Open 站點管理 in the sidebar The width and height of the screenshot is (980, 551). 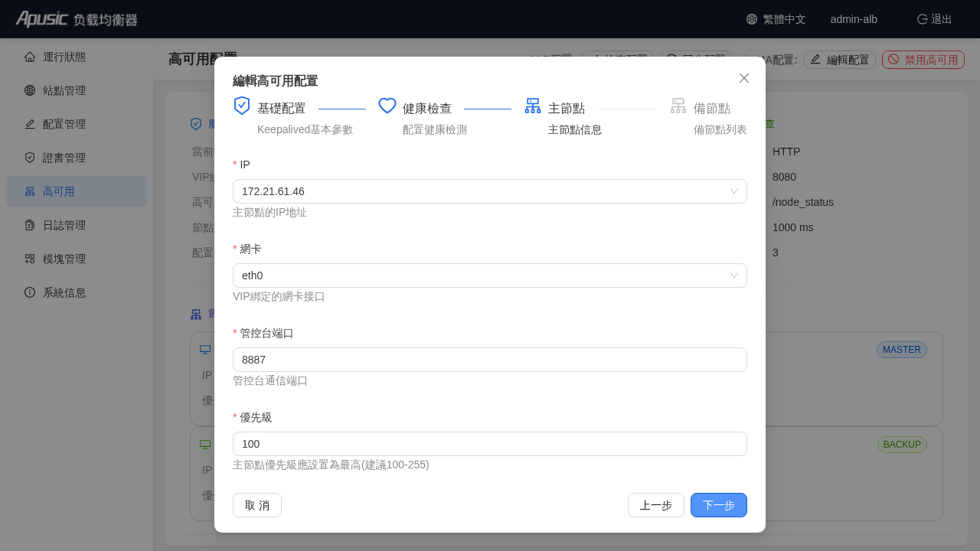[x=77, y=90]
